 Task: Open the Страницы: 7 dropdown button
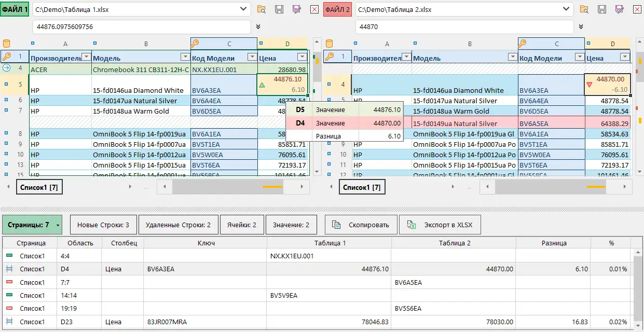tap(32, 225)
